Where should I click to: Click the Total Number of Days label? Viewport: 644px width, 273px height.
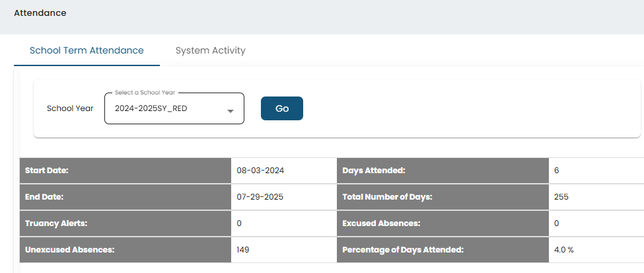click(x=387, y=197)
